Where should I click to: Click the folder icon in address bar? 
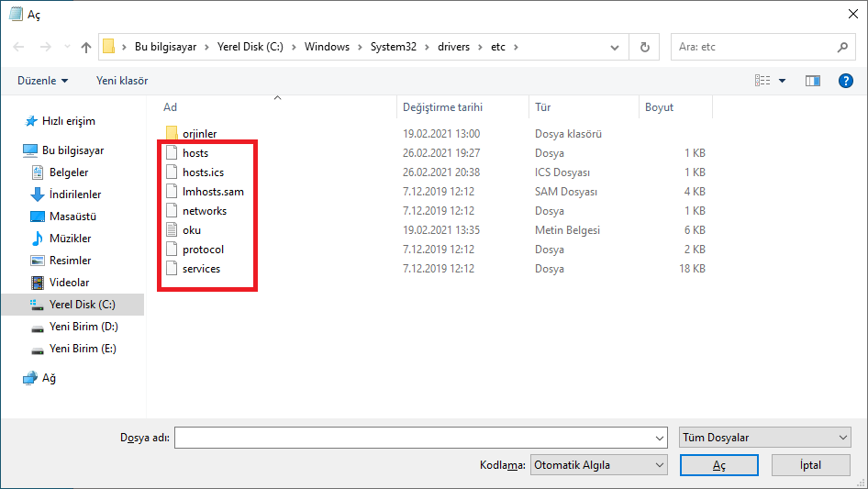(x=109, y=47)
